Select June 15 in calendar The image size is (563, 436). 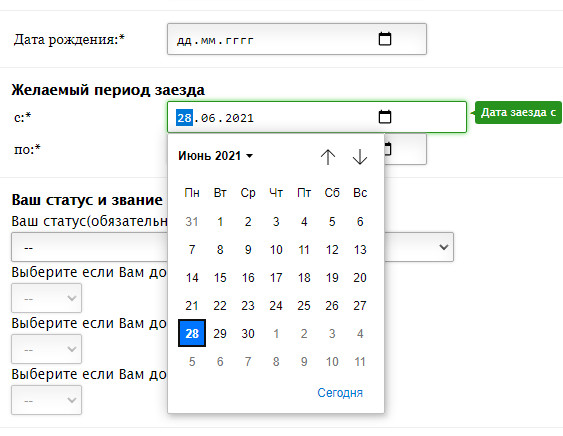coord(220,277)
